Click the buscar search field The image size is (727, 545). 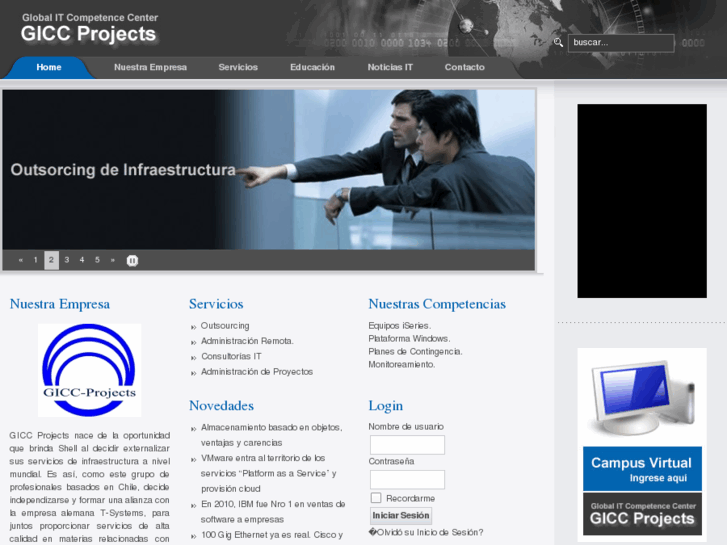[621, 43]
